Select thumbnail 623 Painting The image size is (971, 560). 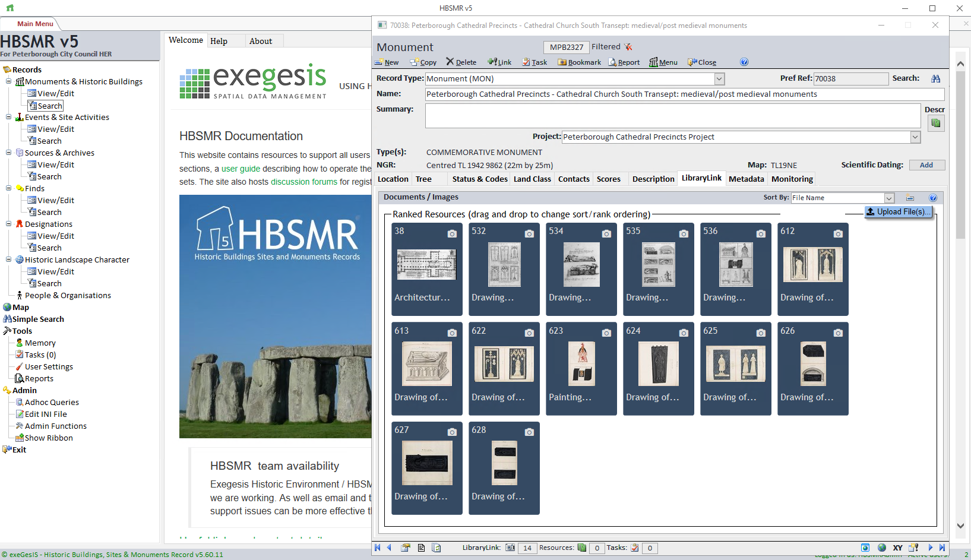[581, 369]
